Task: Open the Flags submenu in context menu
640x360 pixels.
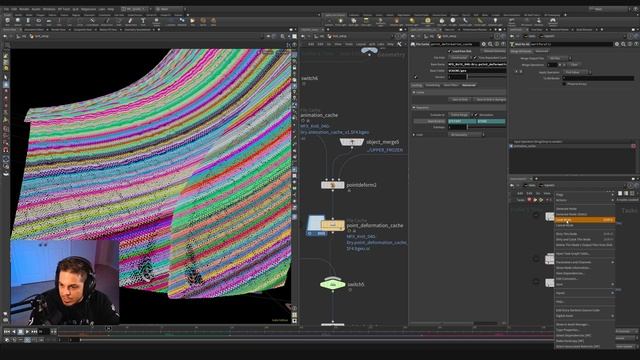Action: (584, 195)
